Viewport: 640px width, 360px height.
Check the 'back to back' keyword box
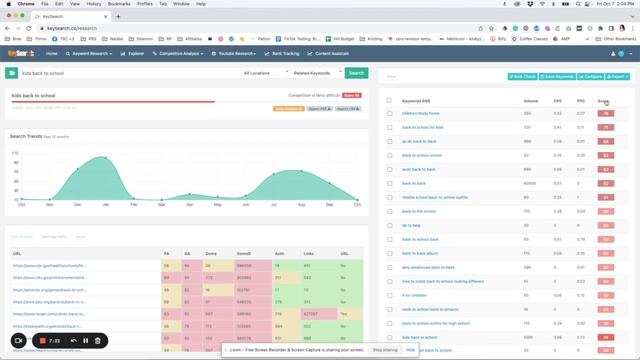point(389,183)
